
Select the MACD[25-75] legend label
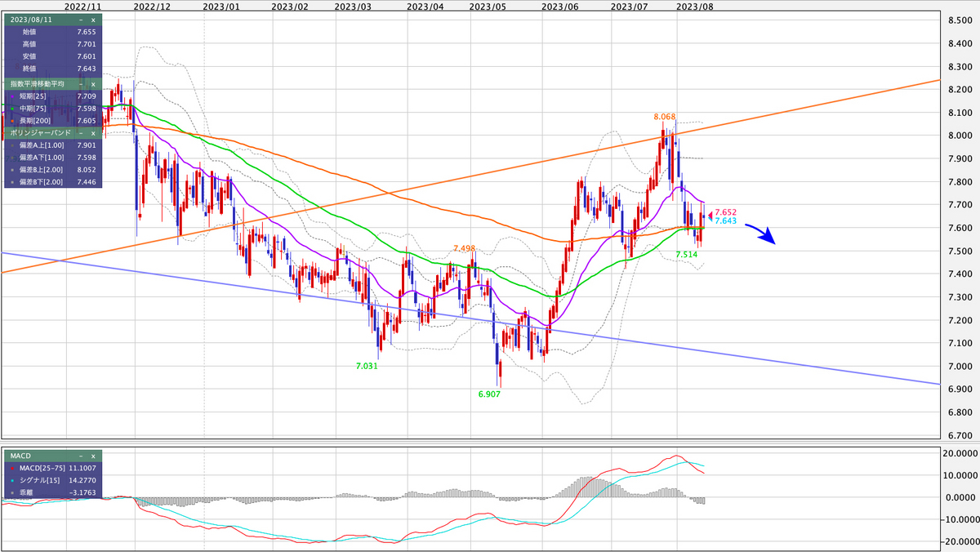tap(42, 468)
